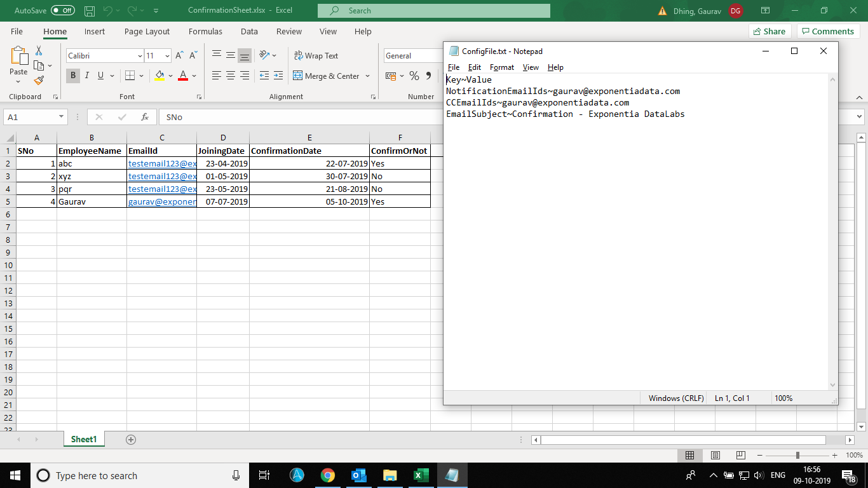Add a new sheet with plus icon
Viewport: 868px width, 488px height.
(131, 440)
